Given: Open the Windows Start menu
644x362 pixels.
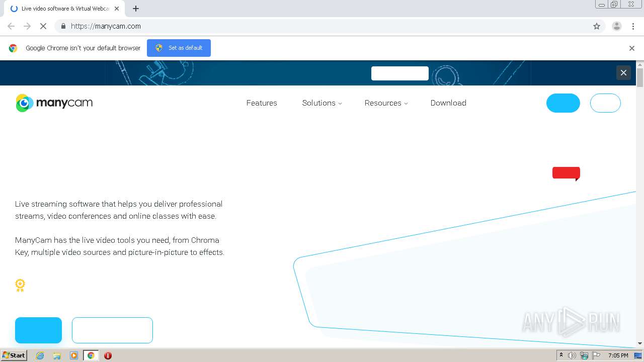Looking at the screenshot, I should [x=14, y=355].
